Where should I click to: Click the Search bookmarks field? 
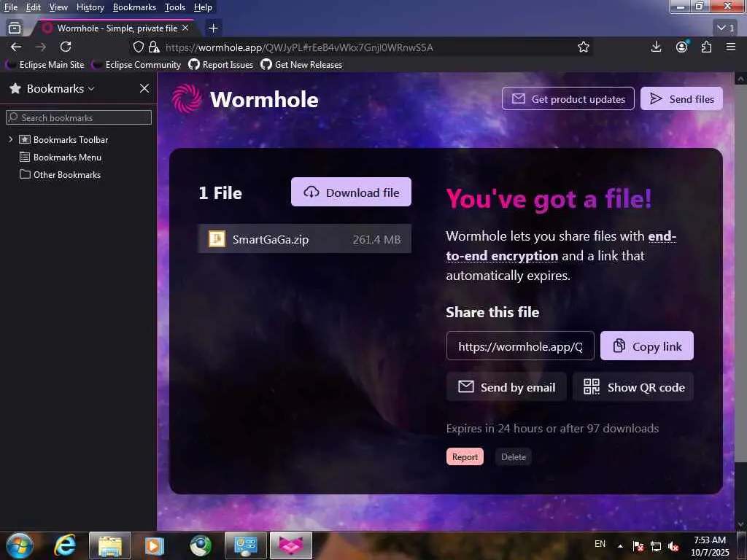pyautogui.click(x=79, y=117)
